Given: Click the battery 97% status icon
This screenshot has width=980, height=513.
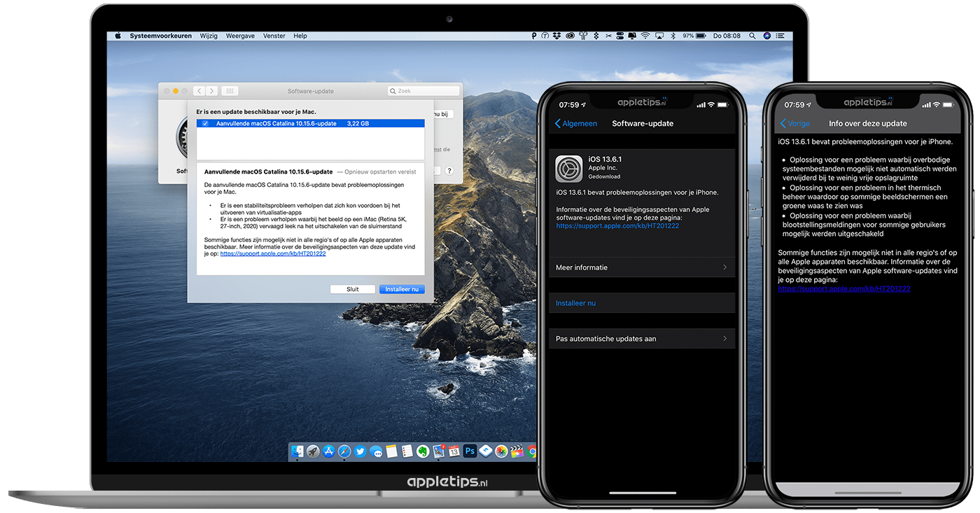Looking at the screenshot, I should point(694,36).
